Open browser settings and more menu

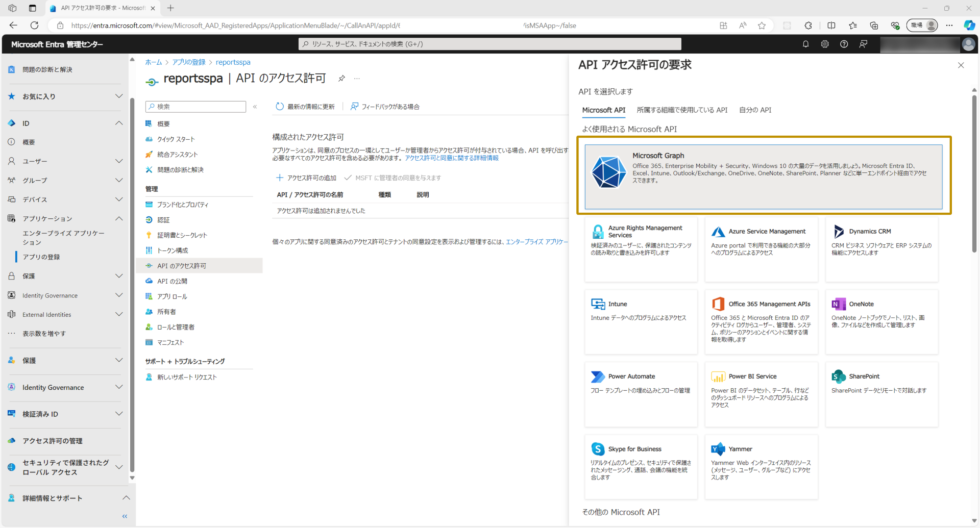pos(949,26)
